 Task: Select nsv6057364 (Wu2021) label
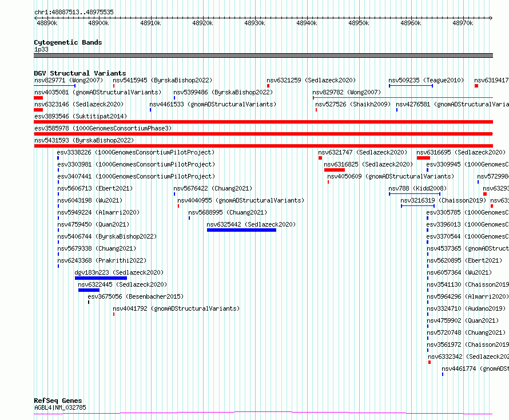point(459,272)
